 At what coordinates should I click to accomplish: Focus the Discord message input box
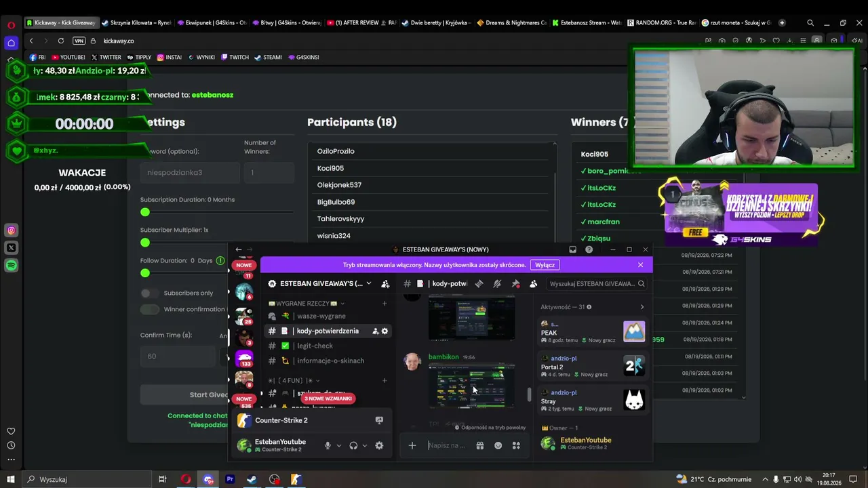448,445
